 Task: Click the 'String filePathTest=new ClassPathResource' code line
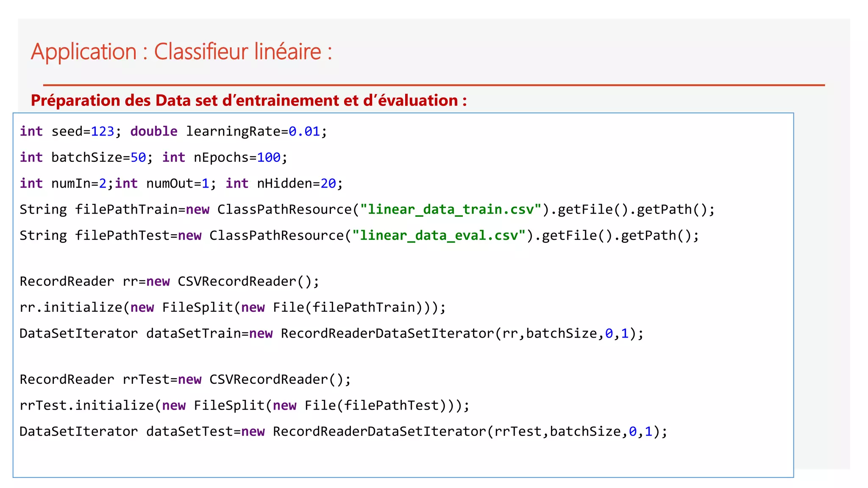(x=359, y=236)
